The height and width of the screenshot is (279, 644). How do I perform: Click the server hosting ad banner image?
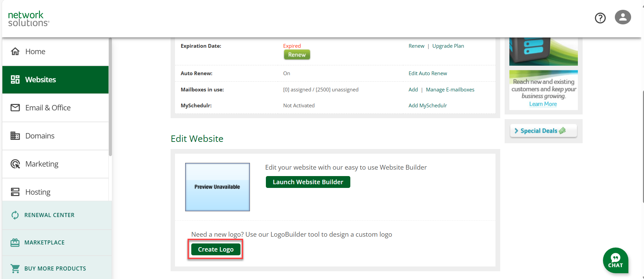(x=543, y=51)
